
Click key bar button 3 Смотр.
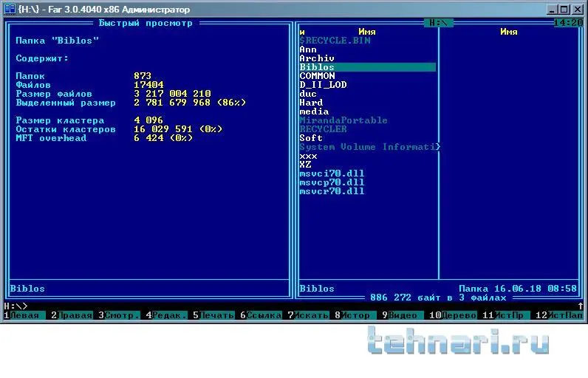point(119,315)
